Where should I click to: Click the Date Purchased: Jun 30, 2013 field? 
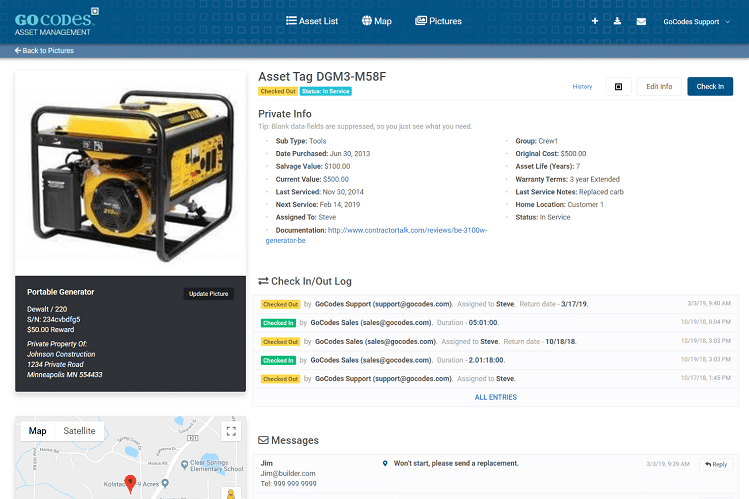(x=322, y=154)
